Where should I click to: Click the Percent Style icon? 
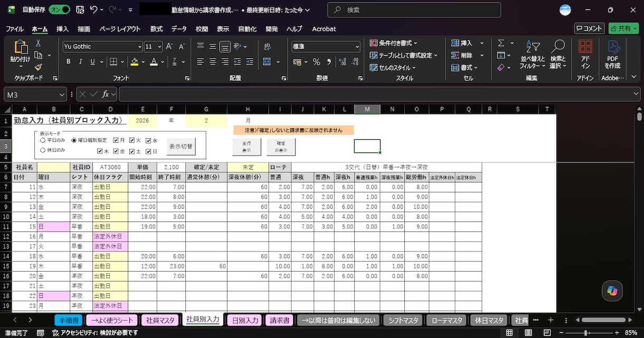pyautogui.click(x=317, y=62)
